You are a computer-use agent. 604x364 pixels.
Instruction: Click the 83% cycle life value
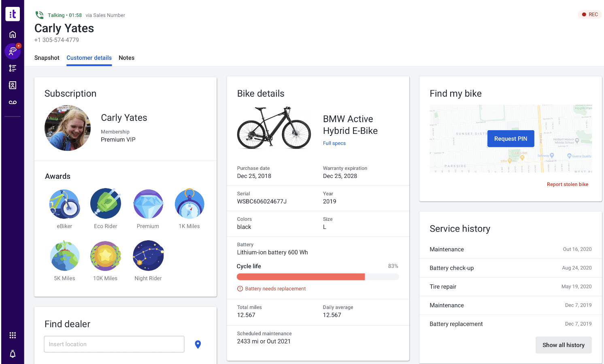(x=393, y=266)
